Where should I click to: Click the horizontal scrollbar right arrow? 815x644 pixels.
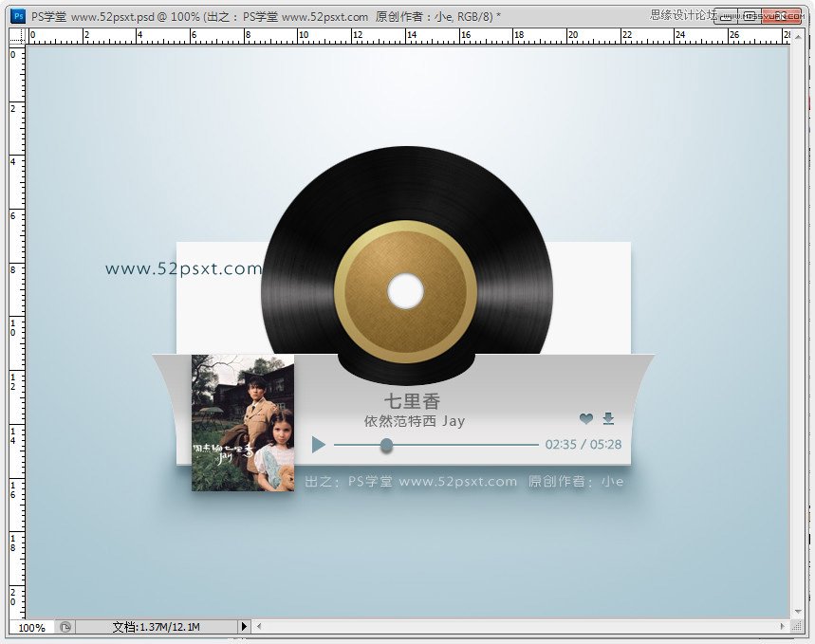pos(782,626)
